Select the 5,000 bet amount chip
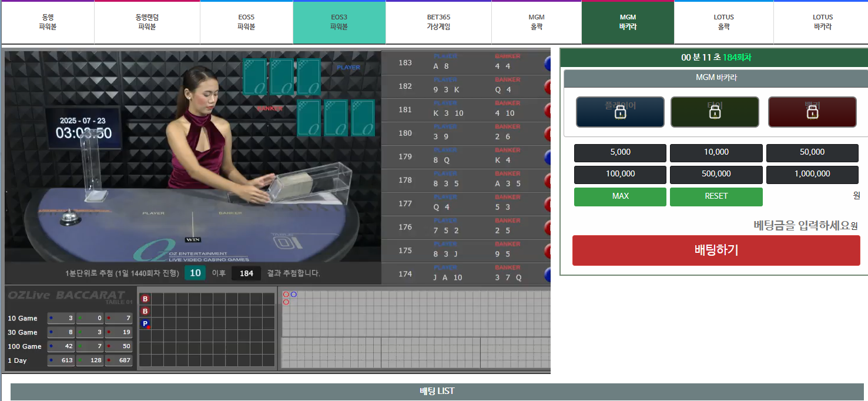This screenshot has width=868, height=401. [620, 152]
